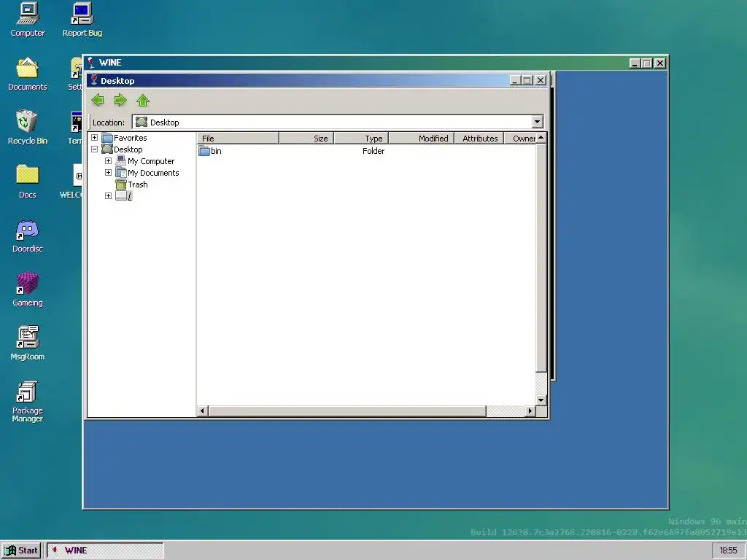Click the vertical scrollbar thumb in file list
This screenshot has width=747, height=560.
coord(541,257)
